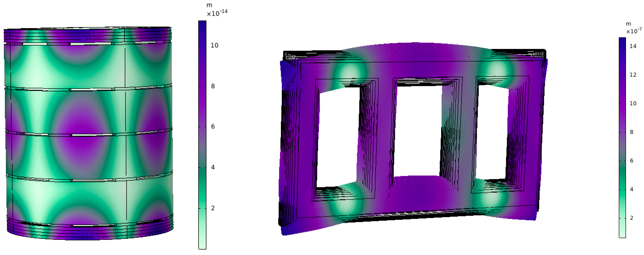Click the '4' tick on right legend
The height and width of the screenshot is (255, 644).
tap(631, 189)
